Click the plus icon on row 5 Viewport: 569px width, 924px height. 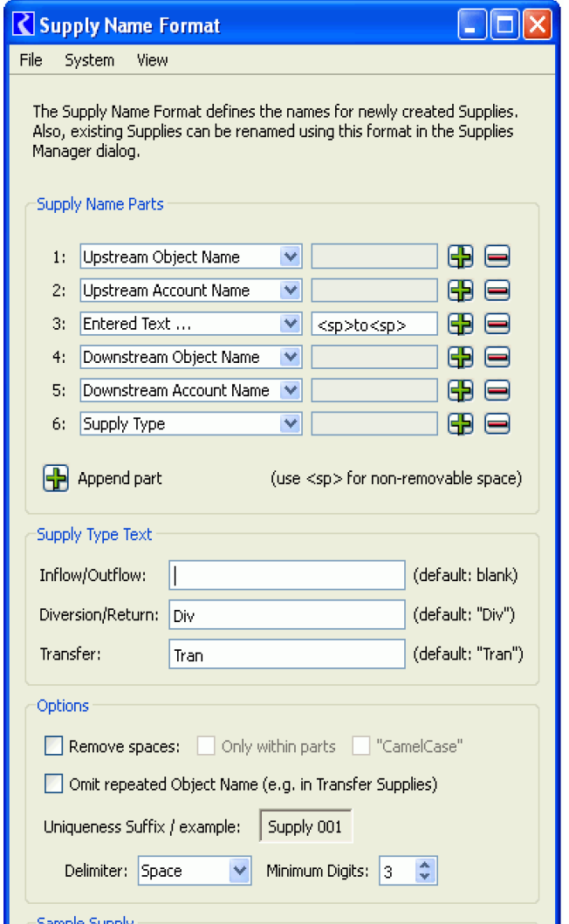coord(460,390)
